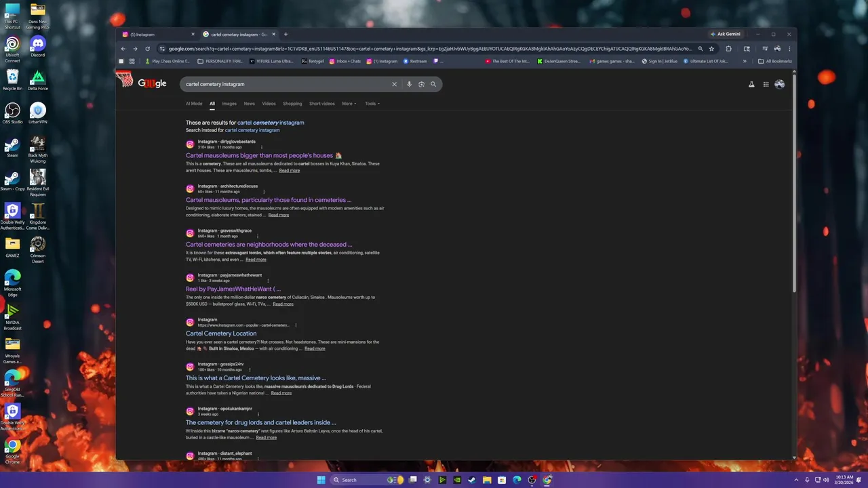Select the OBS Studio desktop shortcut

coord(12,113)
